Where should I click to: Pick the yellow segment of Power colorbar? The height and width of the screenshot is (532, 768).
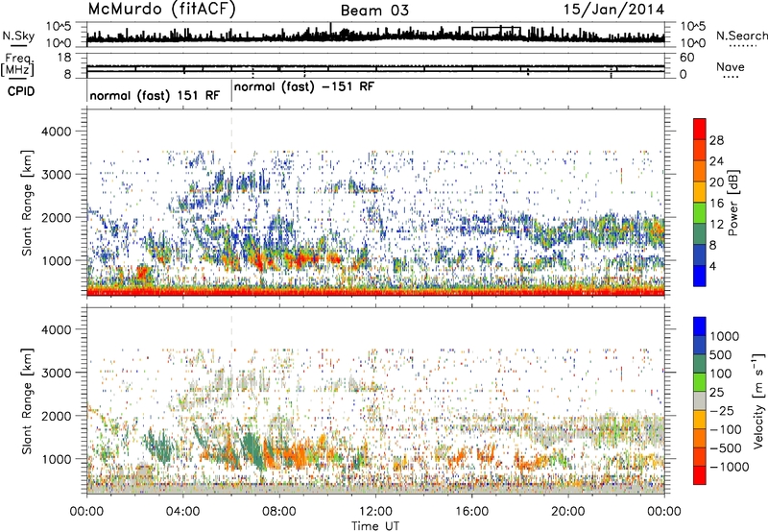tap(700, 192)
